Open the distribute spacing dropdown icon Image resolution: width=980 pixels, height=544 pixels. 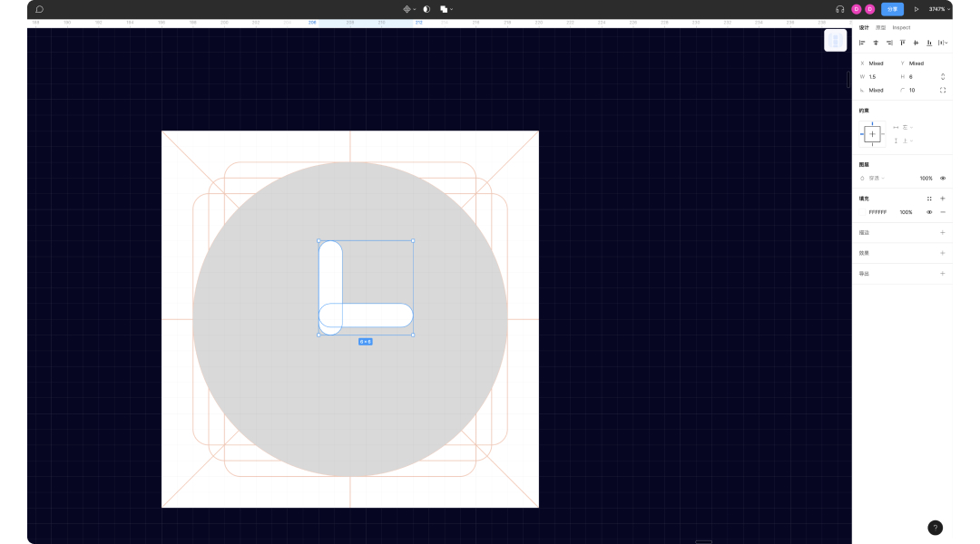pyautogui.click(x=943, y=43)
